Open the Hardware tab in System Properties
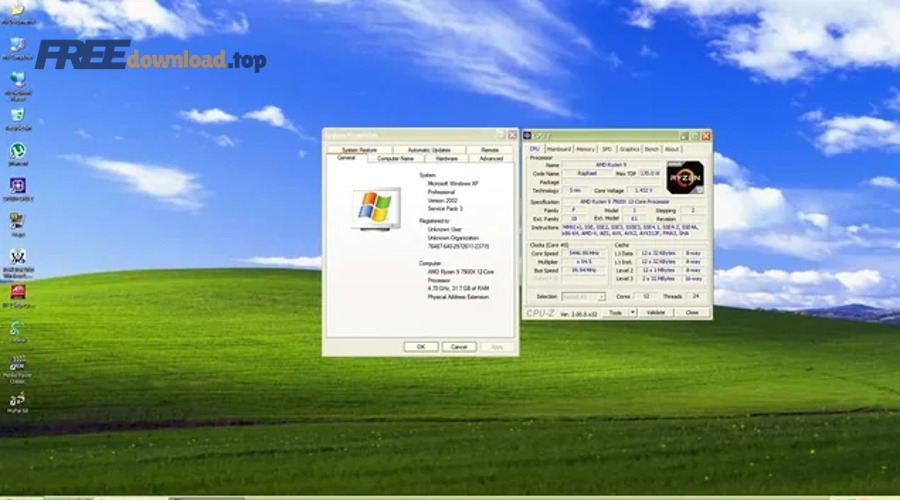Screen dimensions: 900x500 tap(447, 158)
